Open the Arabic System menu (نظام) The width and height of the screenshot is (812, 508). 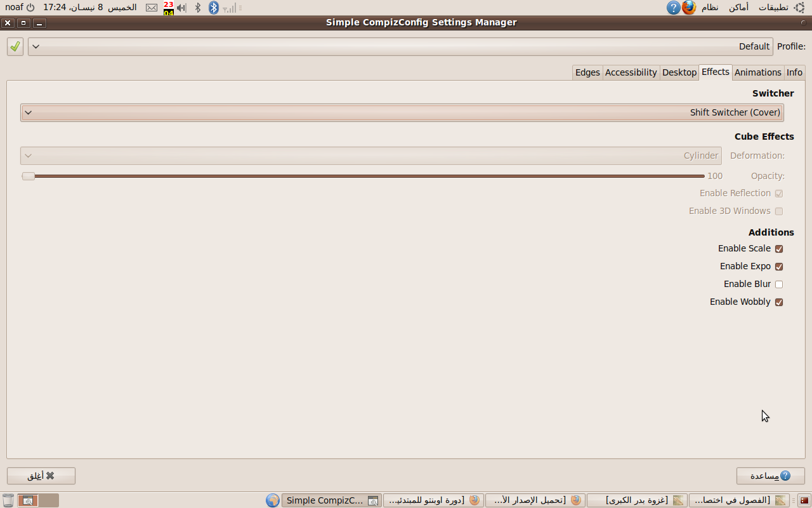click(710, 7)
